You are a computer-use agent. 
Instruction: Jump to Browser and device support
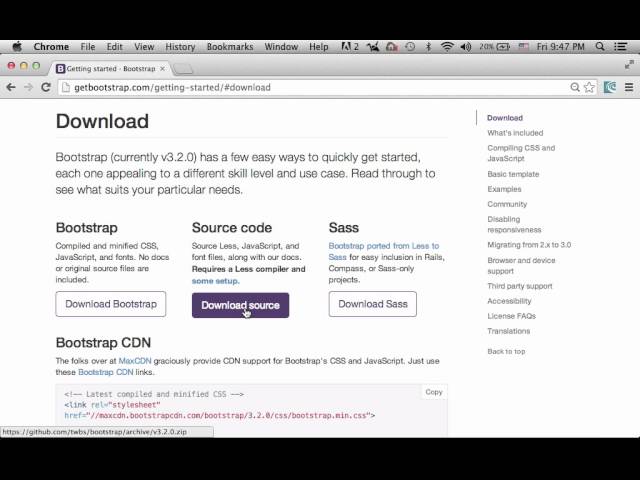[521, 266]
